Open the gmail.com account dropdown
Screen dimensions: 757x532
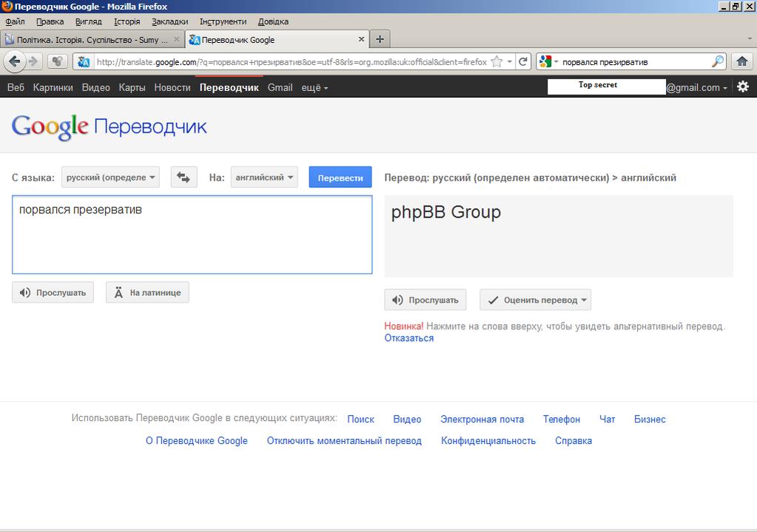click(x=696, y=88)
